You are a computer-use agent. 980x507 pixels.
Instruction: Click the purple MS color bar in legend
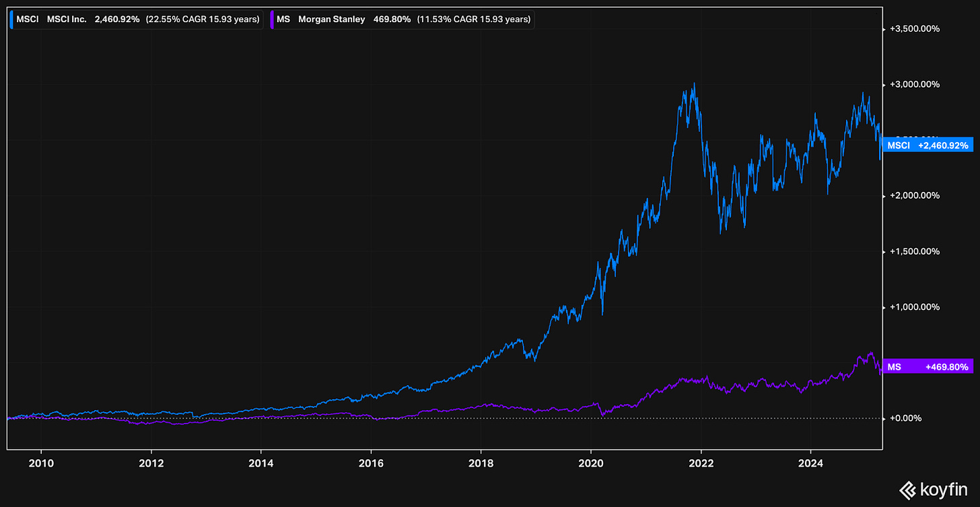click(273, 20)
